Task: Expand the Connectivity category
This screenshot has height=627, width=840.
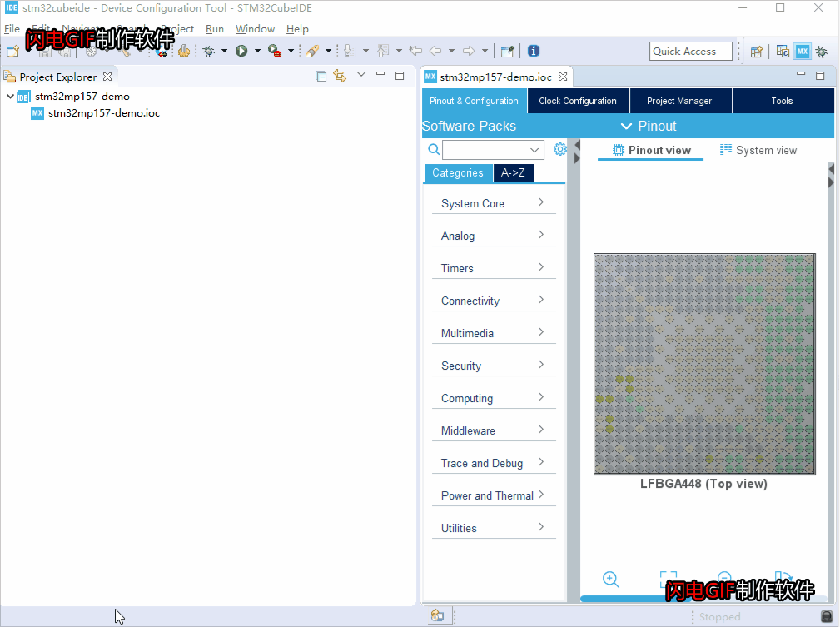Action: (x=494, y=301)
